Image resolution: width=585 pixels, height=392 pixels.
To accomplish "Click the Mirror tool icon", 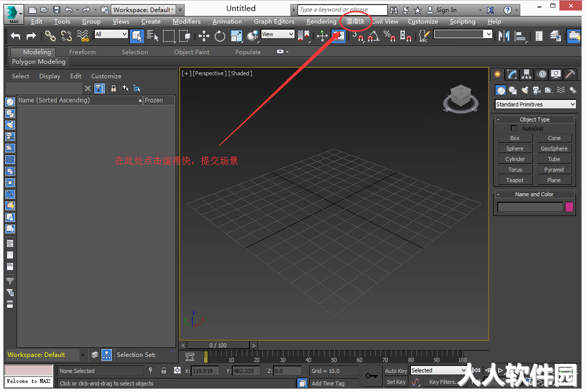I will [504, 36].
